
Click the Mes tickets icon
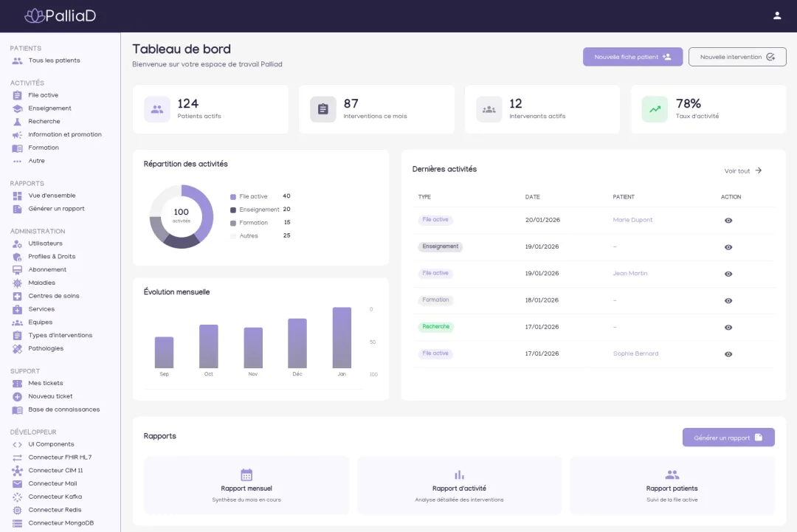coord(17,383)
